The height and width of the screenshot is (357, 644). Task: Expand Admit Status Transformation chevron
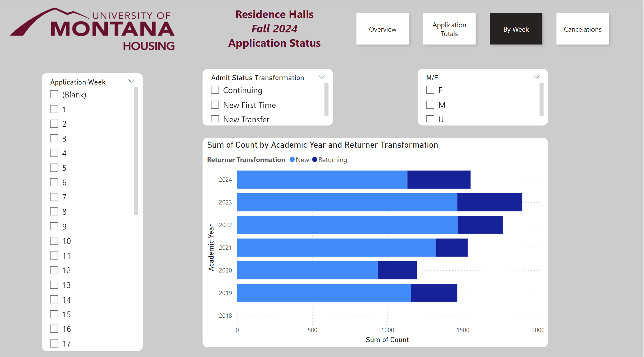[x=321, y=77]
